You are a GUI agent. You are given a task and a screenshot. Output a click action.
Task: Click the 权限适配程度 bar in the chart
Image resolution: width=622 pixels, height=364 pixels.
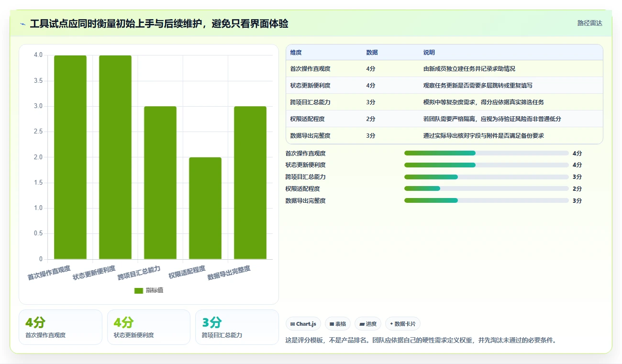(x=205, y=208)
